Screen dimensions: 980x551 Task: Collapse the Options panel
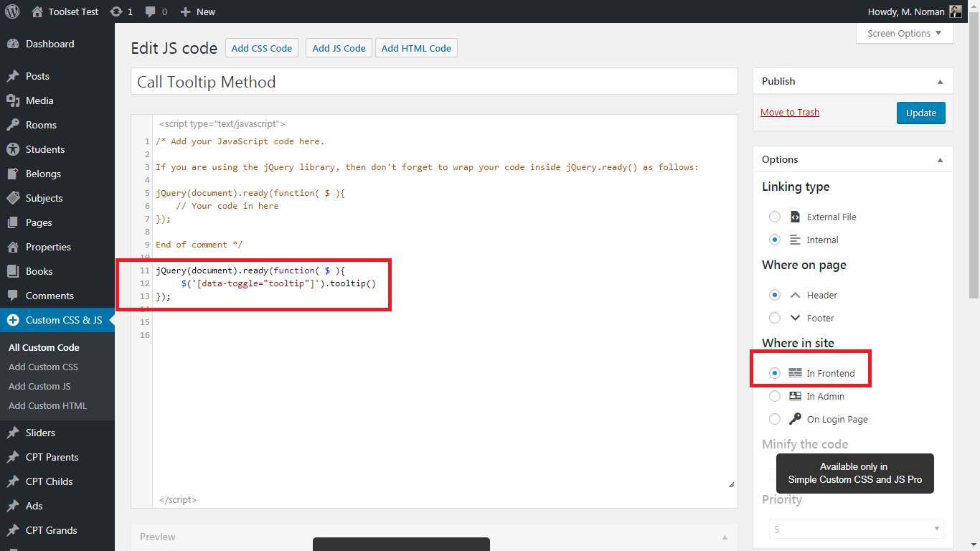[x=940, y=160]
